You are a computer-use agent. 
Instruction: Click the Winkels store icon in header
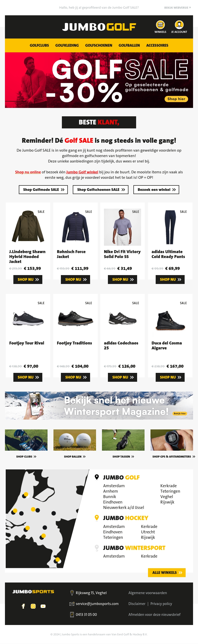[160, 25]
